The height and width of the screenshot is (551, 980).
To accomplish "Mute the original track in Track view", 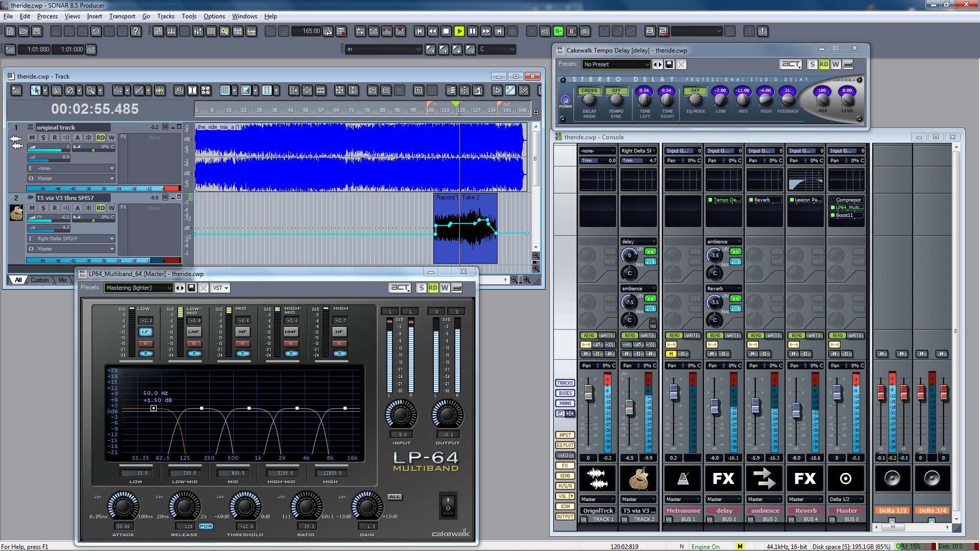I will pos(32,137).
